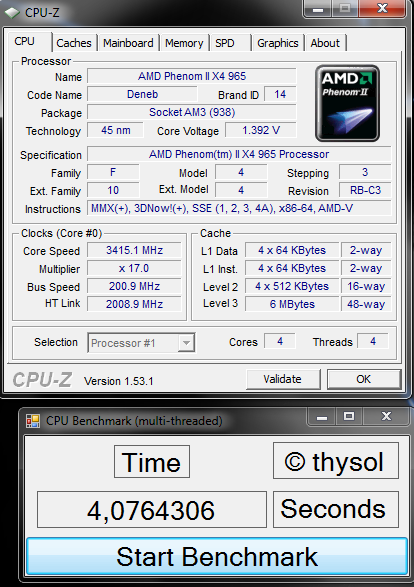Viewport: 414px width, 587px height.
Task: Select the Memory tab
Action: coord(184,43)
